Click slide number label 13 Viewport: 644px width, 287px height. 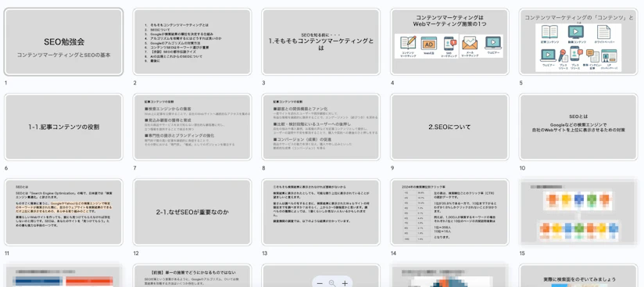coord(264,253)
